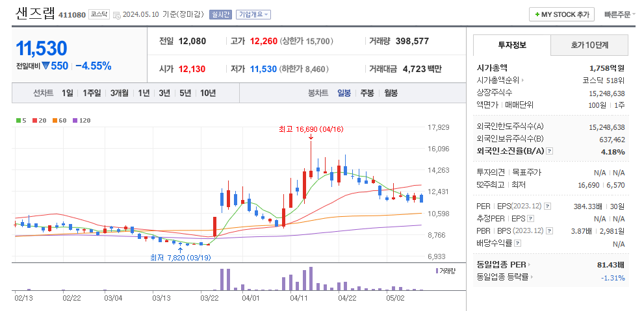Click the 거래량 398,577 value

click(x=412, y=41)
